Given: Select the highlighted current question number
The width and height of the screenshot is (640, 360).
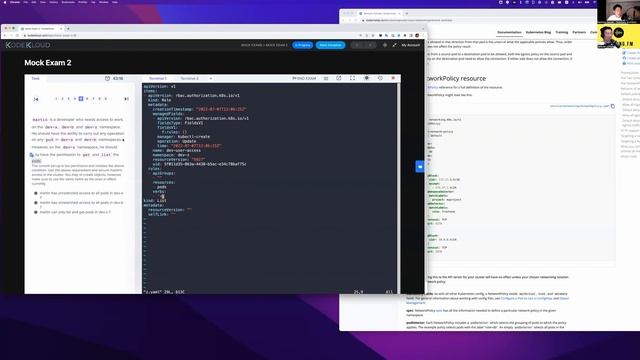Looking at the screenshot, I should (x=81, y=98).
